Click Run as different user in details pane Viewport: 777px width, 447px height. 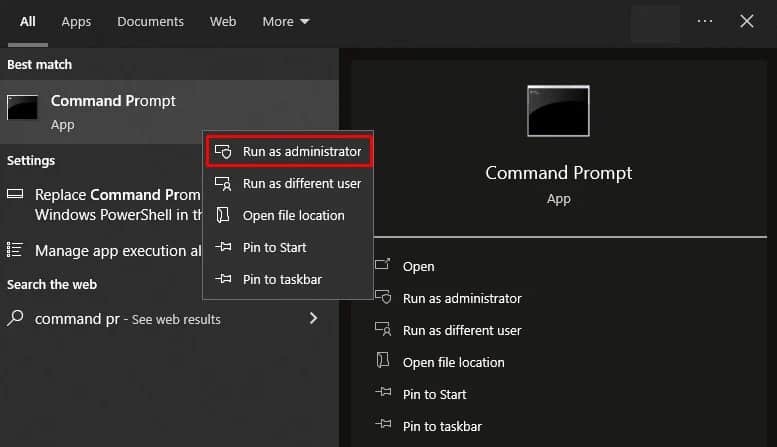[462, 331]
